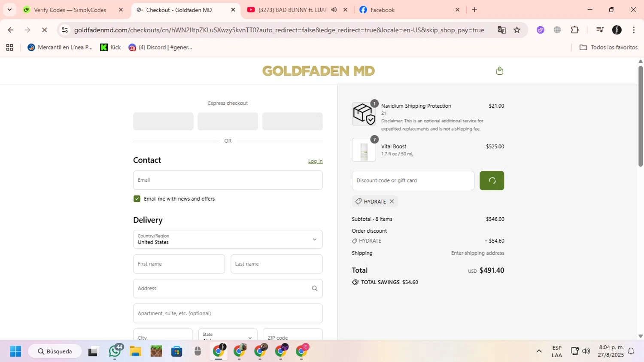This screenshot has width=644, height=362.
Task: Click the page vertical scrollbar thumb
Action: pos(641,116)
